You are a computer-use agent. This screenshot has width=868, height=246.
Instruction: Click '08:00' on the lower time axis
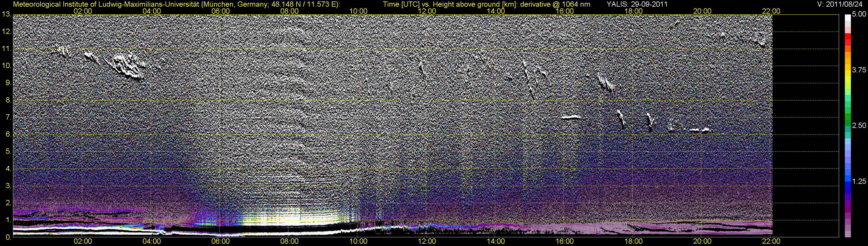pyautogui.click(x=289, y=241)
